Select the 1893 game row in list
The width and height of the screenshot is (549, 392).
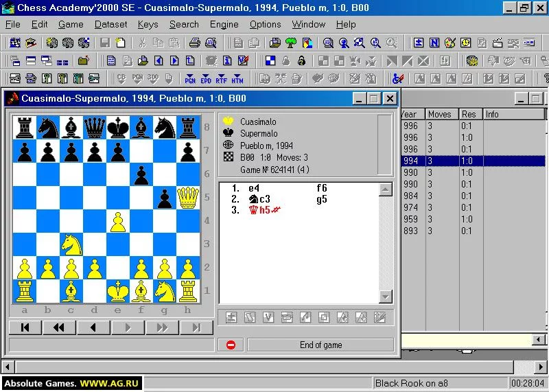(473, 231)
